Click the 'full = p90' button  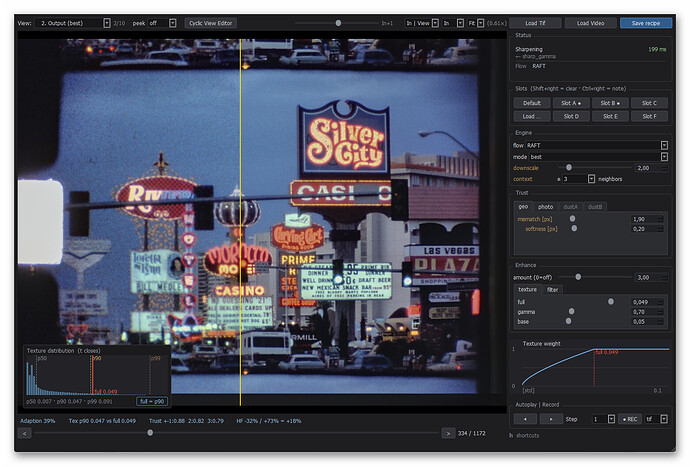click(x=152, y=401)
